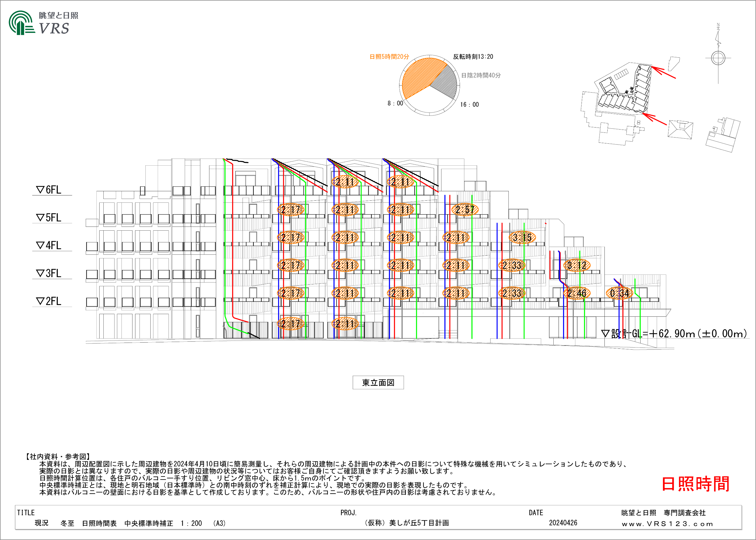Click the 3:15 sunlight badge
The width and height of the screenshot is (756, 540).
point(522,238)
